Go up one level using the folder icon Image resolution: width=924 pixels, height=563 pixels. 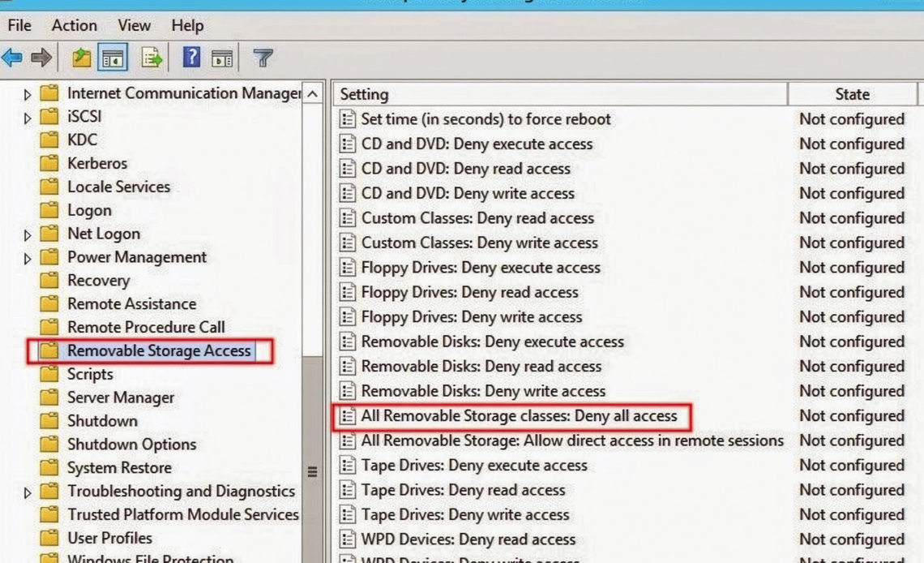81,58
